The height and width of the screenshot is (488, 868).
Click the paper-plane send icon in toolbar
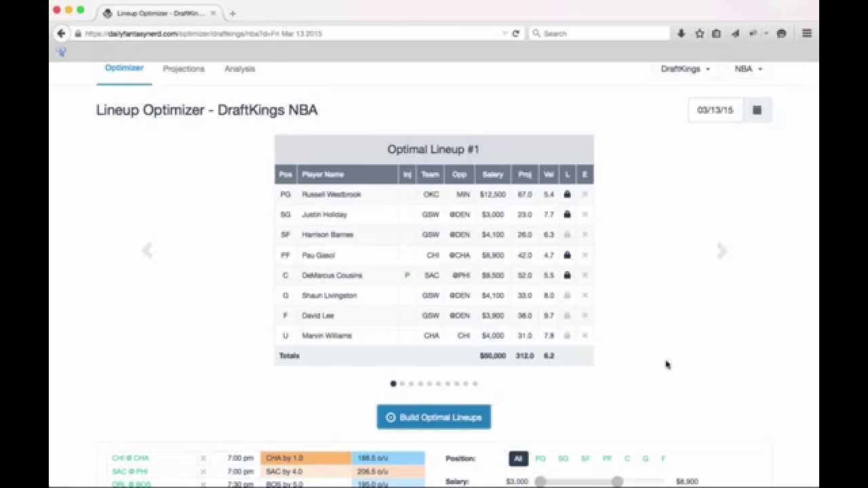tap(735, 33)
